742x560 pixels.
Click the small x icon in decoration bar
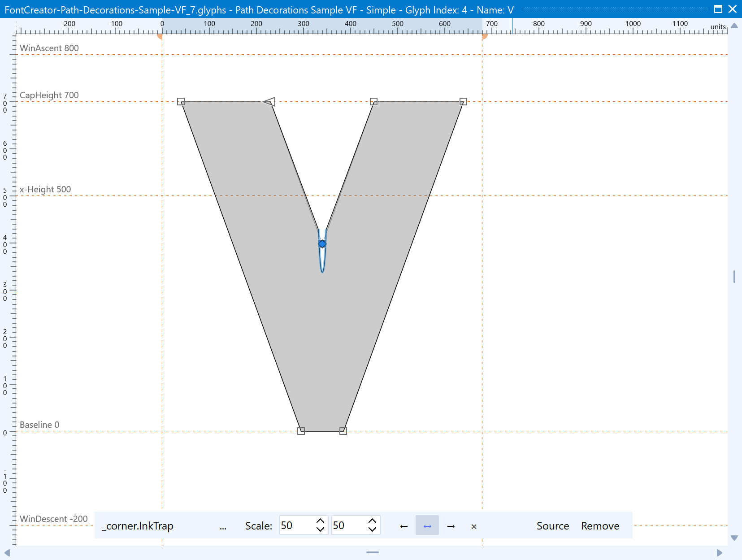(474, 526)
